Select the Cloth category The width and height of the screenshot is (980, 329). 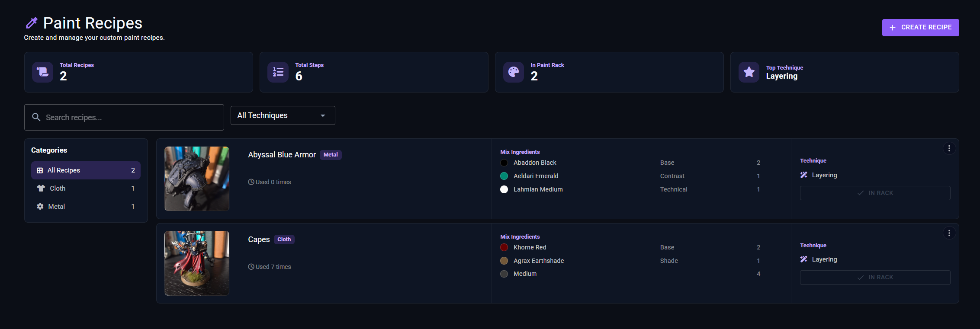(x=86, y=188)
